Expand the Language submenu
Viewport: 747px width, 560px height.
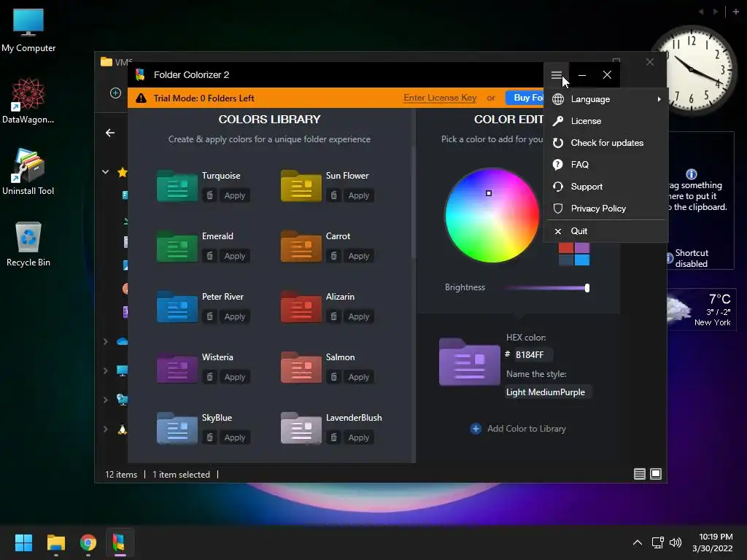coord(606,99)
